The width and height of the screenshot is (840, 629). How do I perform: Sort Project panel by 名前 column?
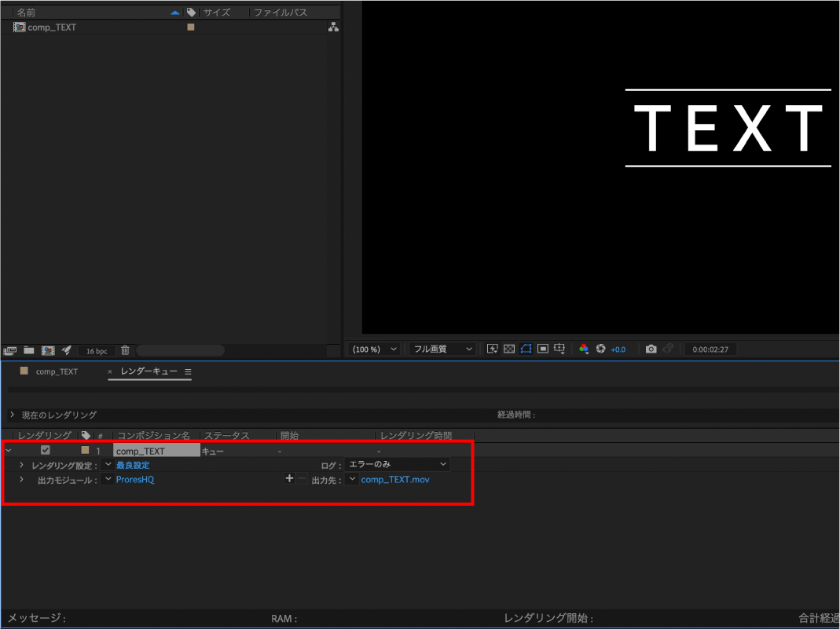26,13
